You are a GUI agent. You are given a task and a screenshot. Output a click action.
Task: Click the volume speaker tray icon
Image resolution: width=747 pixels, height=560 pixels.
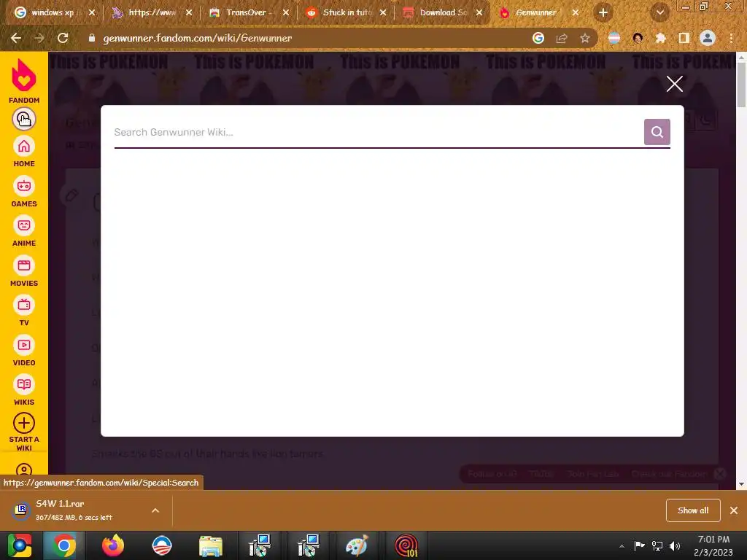click(x=675, y=546)
